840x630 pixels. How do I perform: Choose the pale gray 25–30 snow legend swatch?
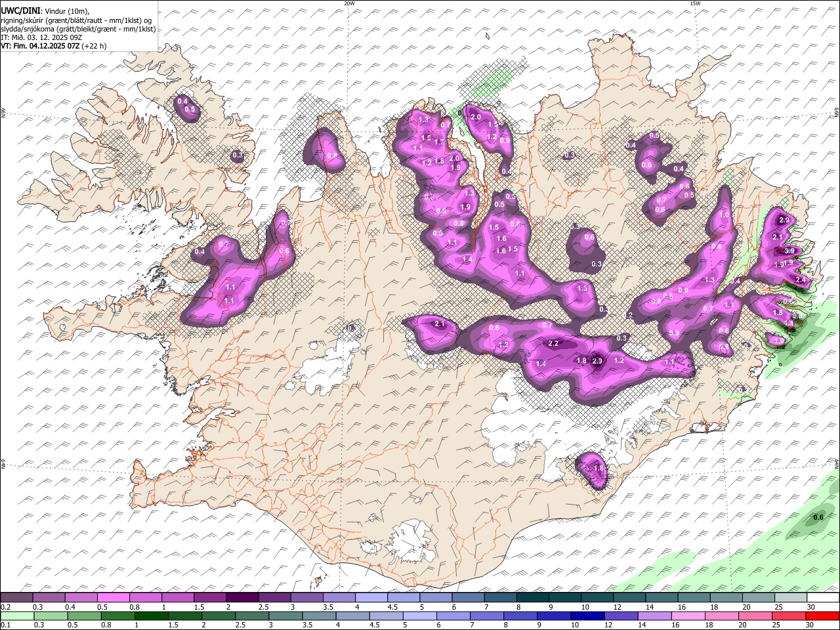tap(790, 598)
